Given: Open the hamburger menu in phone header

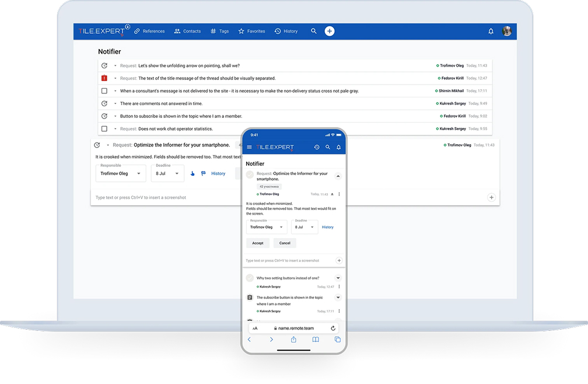Looking at the screenshot, I should [250, 148].
